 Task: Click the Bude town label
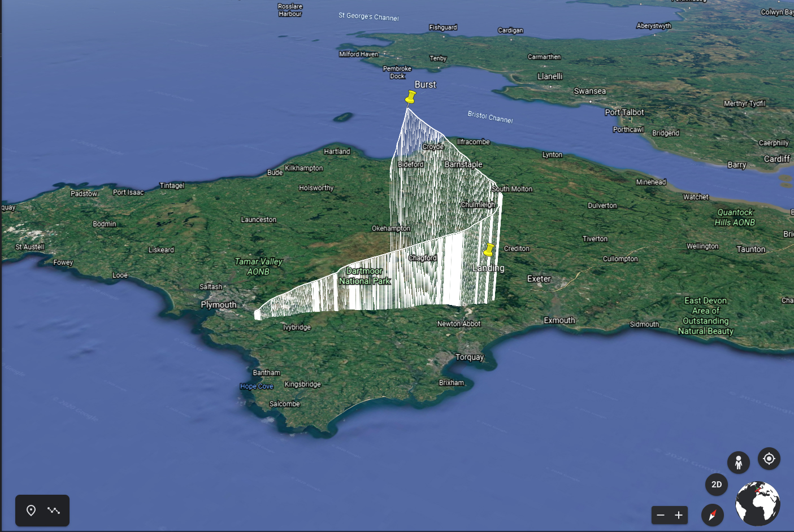click(x=275, y=172)
